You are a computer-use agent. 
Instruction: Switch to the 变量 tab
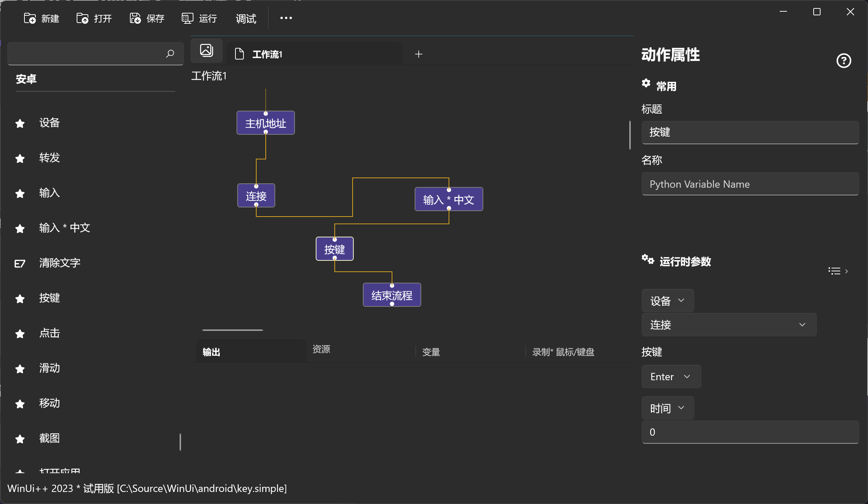pos(431,352)
